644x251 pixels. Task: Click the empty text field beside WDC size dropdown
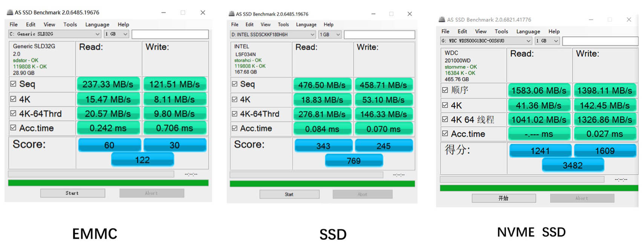click(x=600, y=41)
